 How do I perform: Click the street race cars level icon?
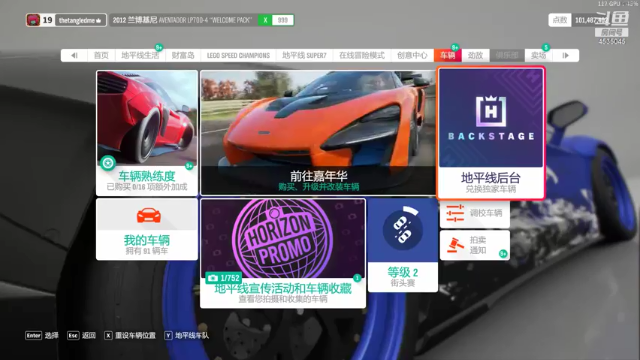(402, 230)
